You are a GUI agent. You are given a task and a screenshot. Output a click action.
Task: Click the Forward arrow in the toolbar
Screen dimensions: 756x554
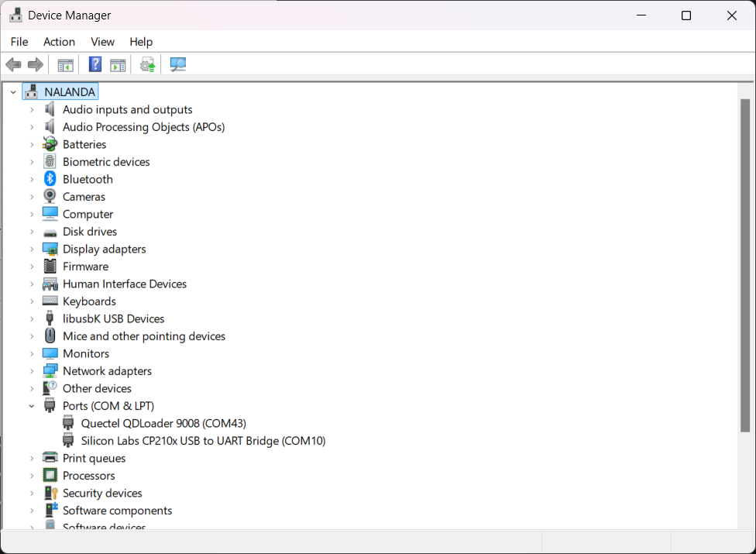tap(35, 65)
